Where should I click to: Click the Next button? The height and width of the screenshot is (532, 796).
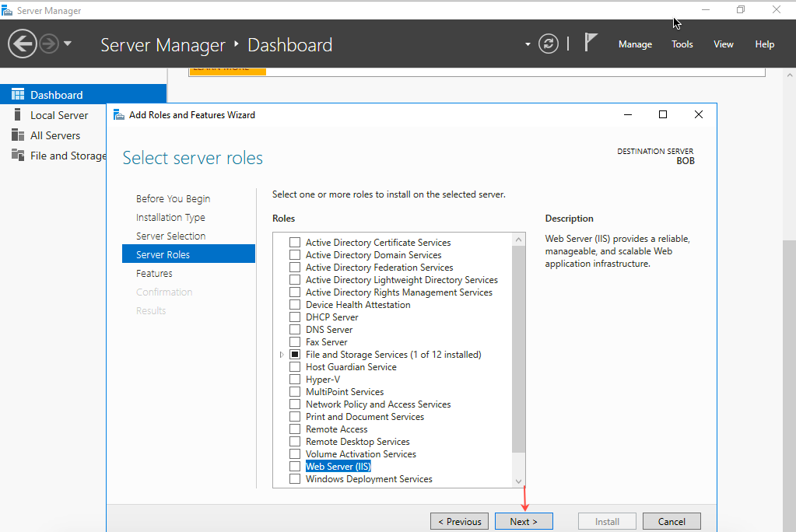pos(524,521)
